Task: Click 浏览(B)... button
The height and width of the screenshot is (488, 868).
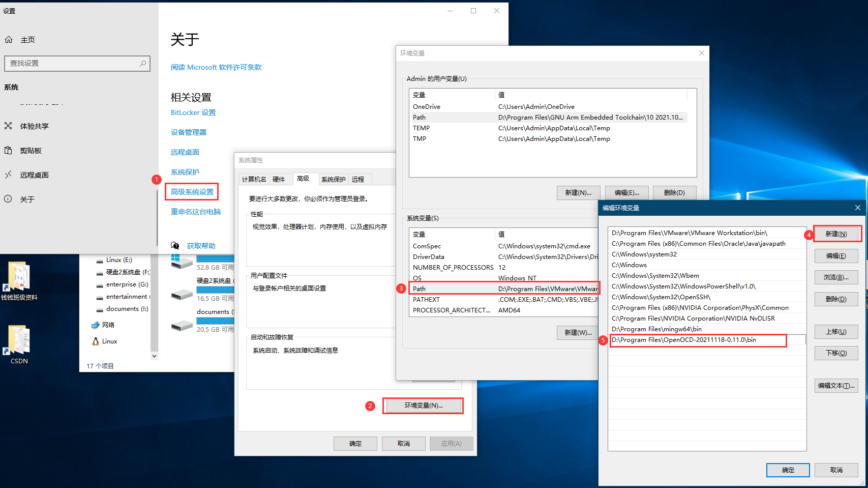Action: pyautogui.click(x=836, y=277)
